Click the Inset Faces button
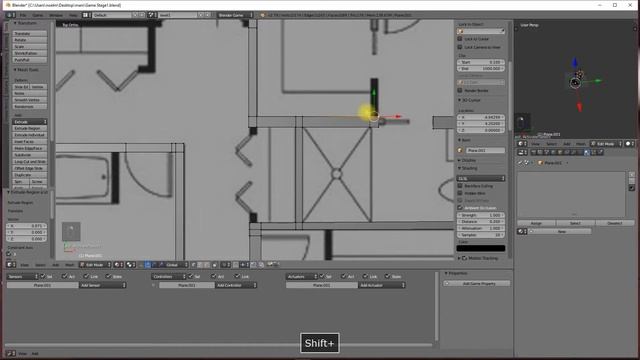The height and width of the screenshot is (360, 640). pyautogui.click(x=29, y=141)
